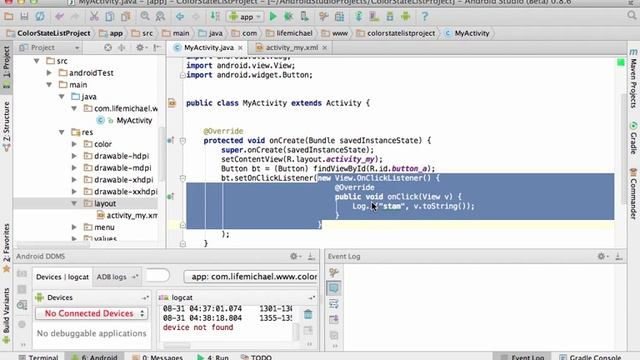Open the Z: Structure side tab
The width and height of the screenshot is (640, 360).
(7, 127)
